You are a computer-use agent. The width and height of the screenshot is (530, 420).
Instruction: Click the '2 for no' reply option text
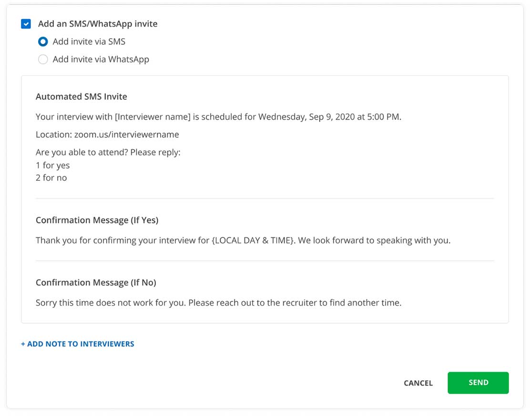(x=51, y=178)
